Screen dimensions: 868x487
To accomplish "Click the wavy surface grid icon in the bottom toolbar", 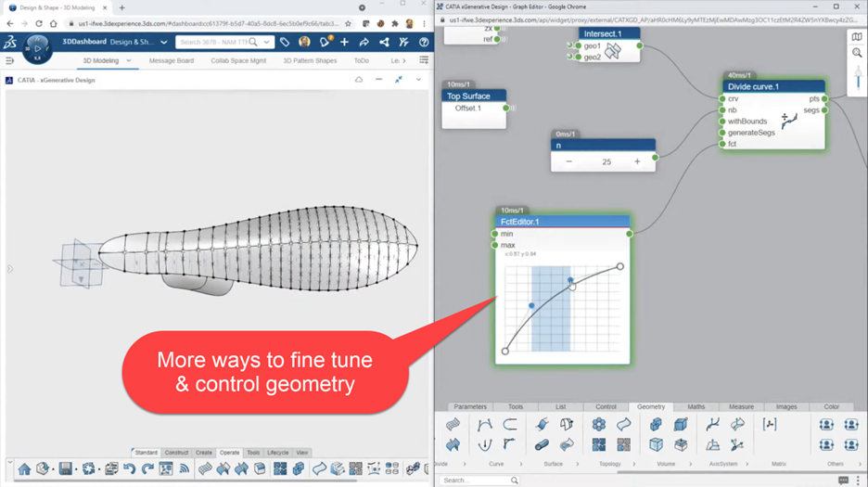I will click(205, 468).
